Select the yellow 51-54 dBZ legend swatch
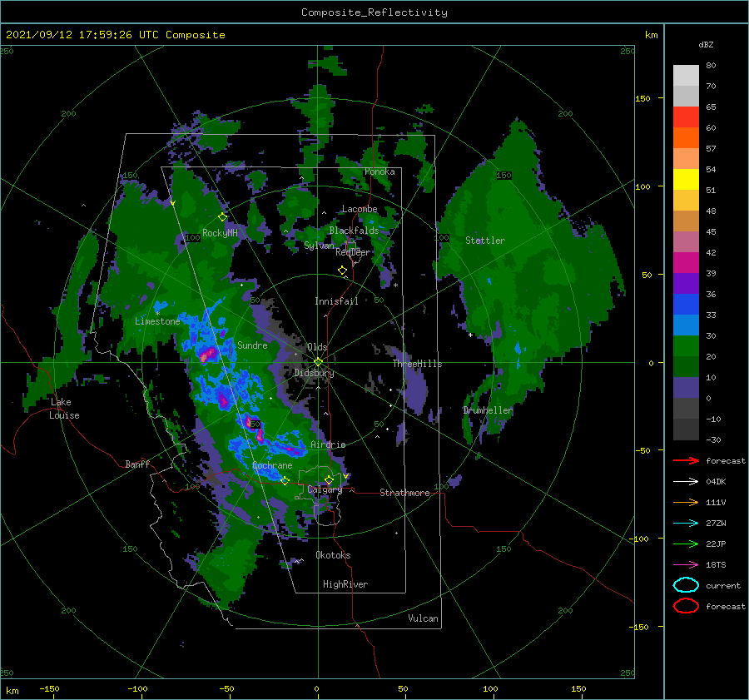Image resolution: width=749 pixels, height=700 pixels. coord(686,179)
